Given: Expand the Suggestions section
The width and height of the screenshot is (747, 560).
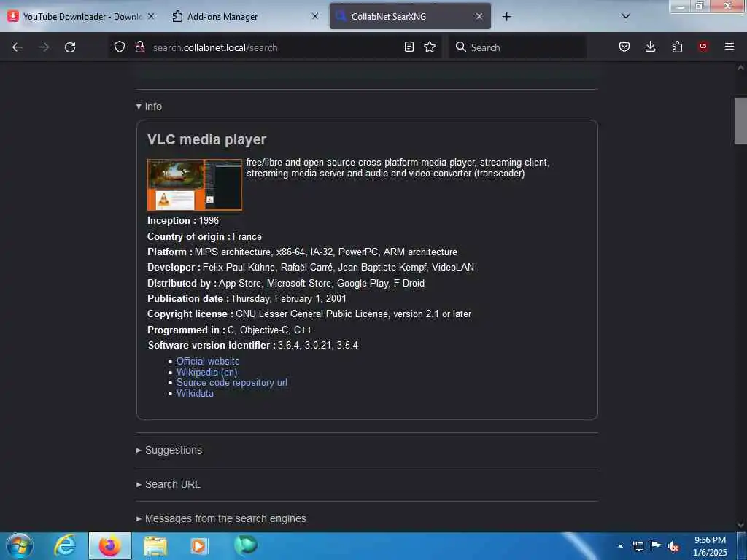Looking at the screenshot, I should [169, 450].
